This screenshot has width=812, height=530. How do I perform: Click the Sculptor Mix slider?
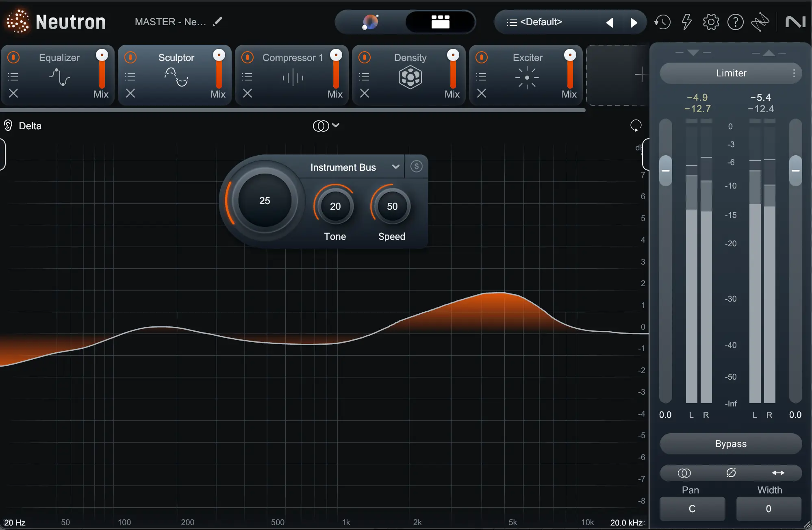click(219, 69)
